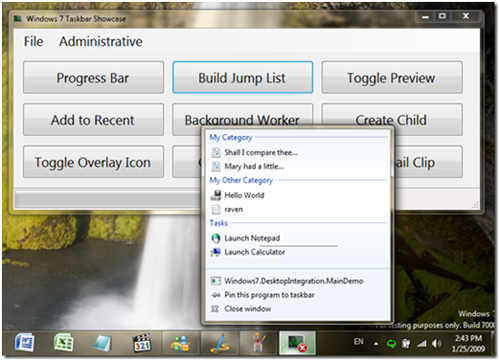The width and height of the screenshot is (500, 361).
Task: Click the Showcase window title bar icon
Action: tap(18, 19)
